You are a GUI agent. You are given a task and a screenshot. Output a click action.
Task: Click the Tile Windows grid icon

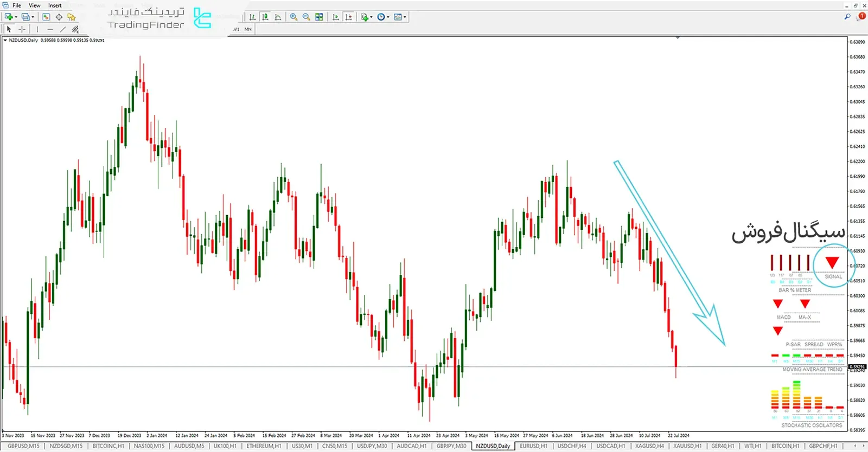(319, 17)
